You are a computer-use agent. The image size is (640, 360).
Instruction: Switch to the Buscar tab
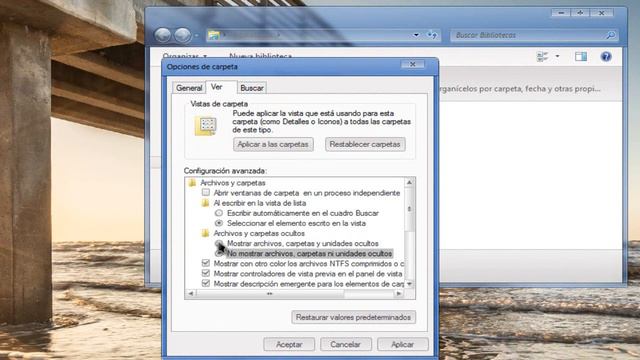(252, 88)
